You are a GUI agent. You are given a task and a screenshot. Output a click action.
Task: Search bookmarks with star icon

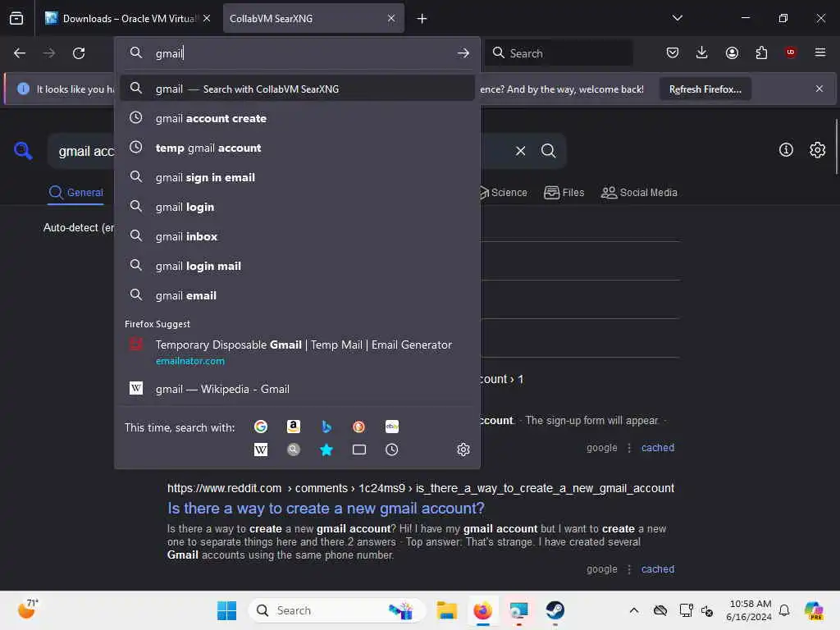click(x=326, y=450)
